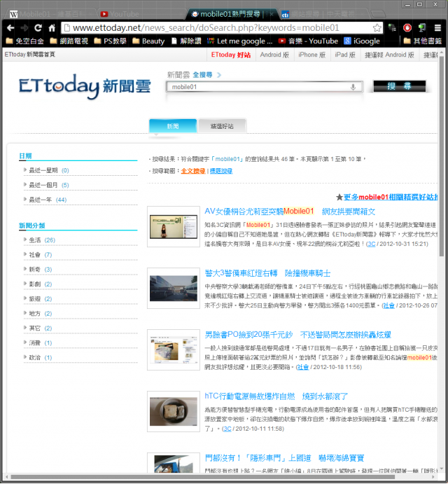The width and height of the screenshot is (448, 484).
Task: Open the AV女優桐谷尤莉亞突襲Mobile01 article
Action: click(x=290, y=212)
